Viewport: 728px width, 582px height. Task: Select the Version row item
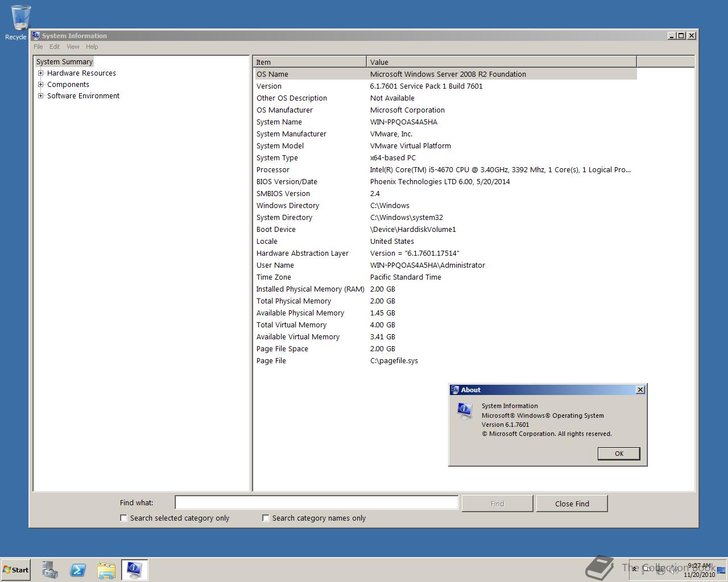(445, 86)
